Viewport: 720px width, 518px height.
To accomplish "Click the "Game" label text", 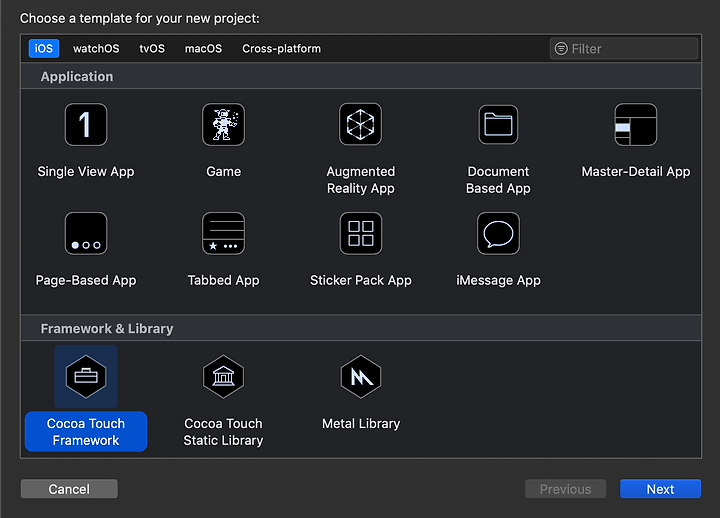I will (x=224, y=171).
